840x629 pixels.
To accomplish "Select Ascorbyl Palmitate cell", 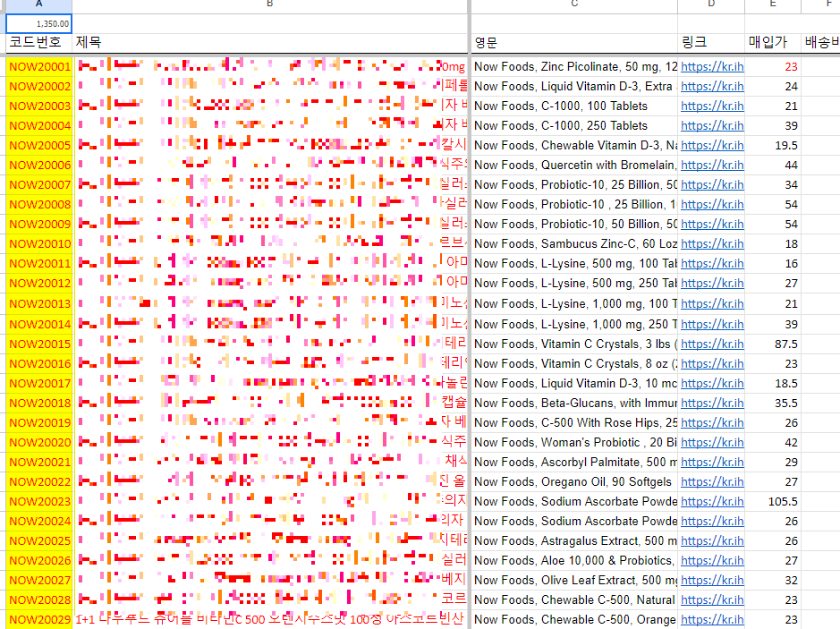I will [574, 462].
